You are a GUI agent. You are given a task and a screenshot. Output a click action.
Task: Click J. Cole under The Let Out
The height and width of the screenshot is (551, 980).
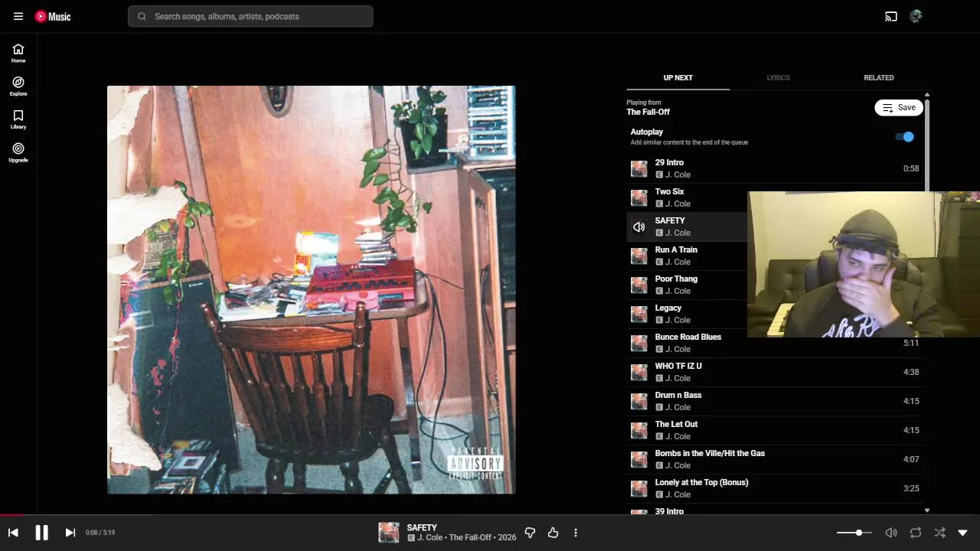(x=678, y=436)
